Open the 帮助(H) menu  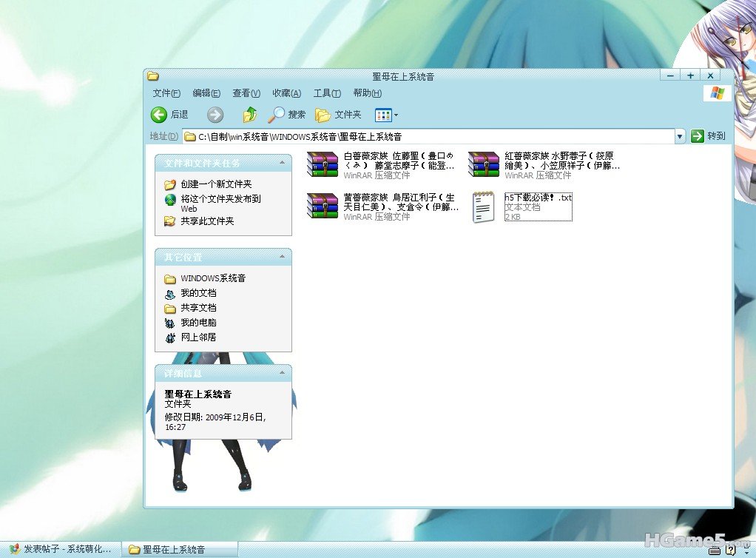[368, 93]
